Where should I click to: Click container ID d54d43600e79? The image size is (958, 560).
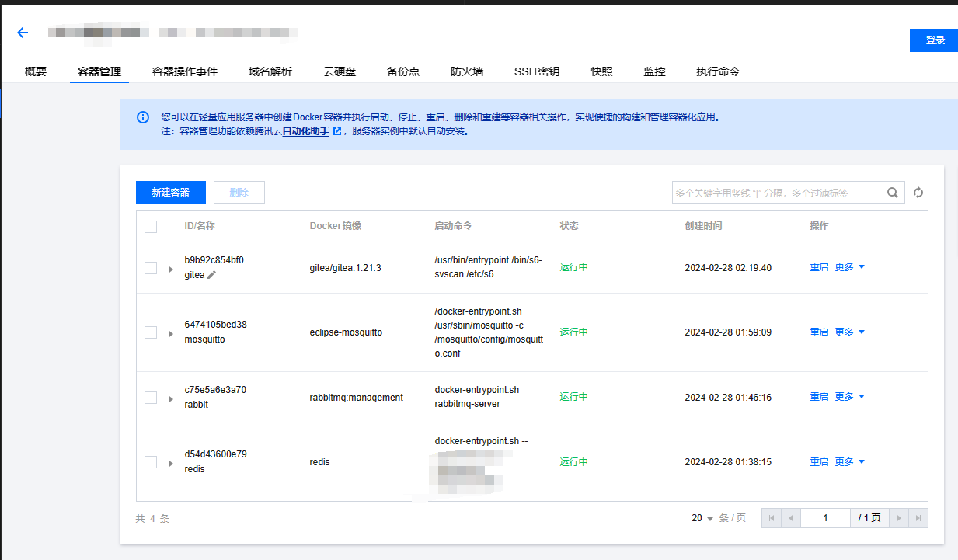coord(215,454)
